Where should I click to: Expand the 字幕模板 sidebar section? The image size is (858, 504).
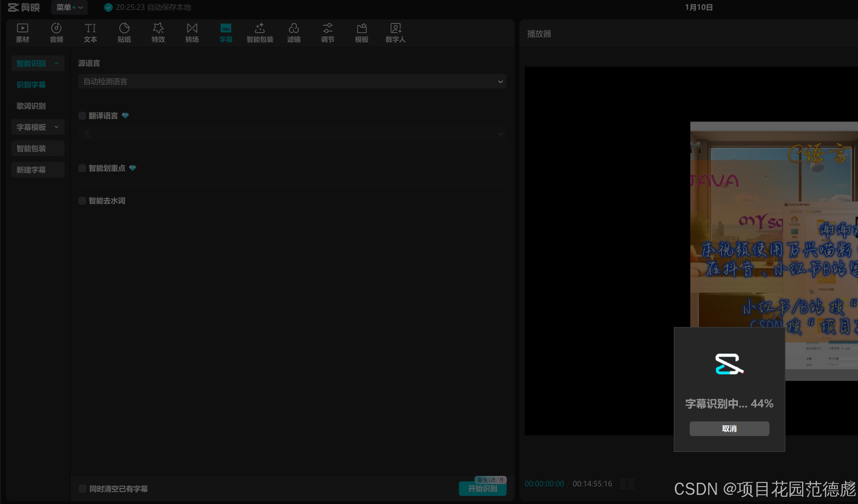pyautogui.click(x=38, y=127)
